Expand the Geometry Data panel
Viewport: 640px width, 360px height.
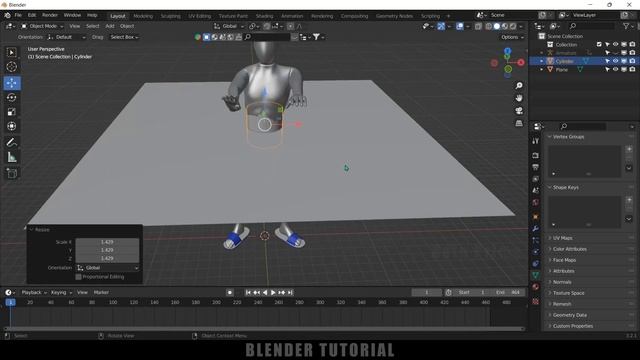coord(569,315)
